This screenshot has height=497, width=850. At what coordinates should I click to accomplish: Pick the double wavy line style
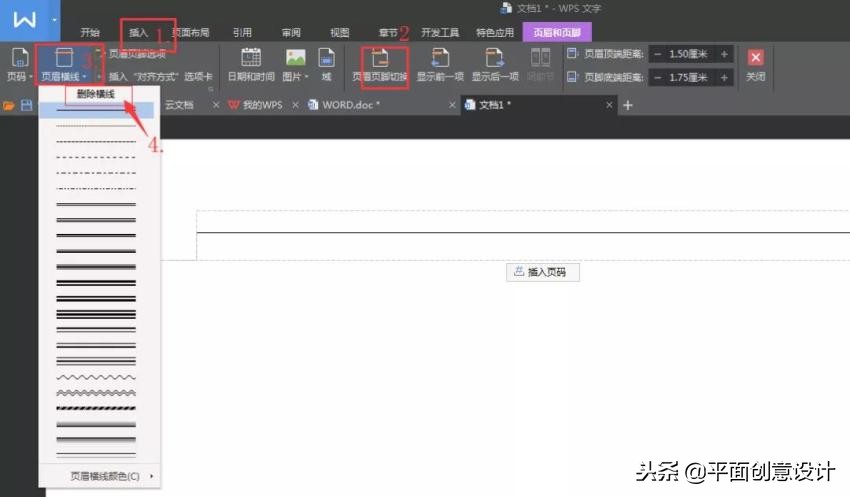pos(96,393)
